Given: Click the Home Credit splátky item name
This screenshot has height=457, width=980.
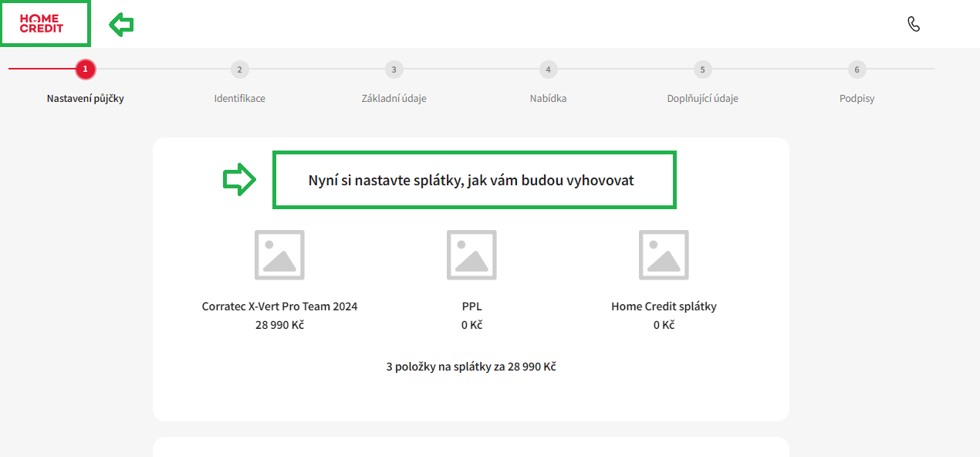Looking at the screenshot, I should click(x=664, y=306).
